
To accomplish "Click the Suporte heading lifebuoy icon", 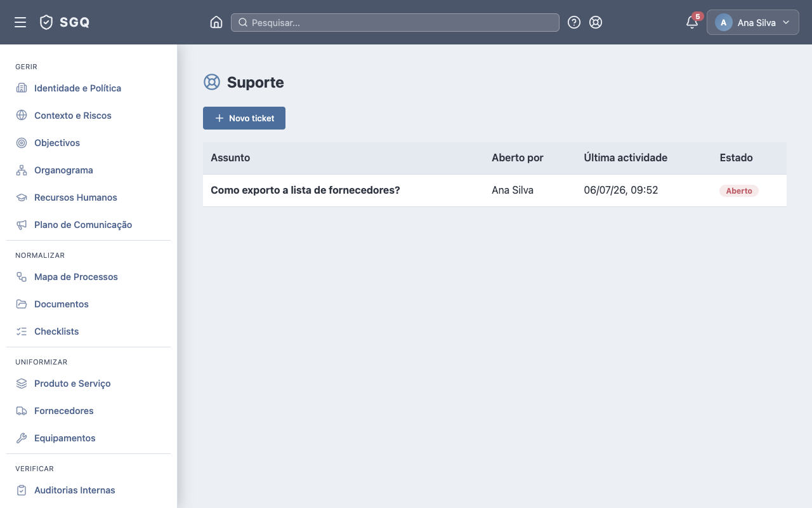I will [211, 82].
